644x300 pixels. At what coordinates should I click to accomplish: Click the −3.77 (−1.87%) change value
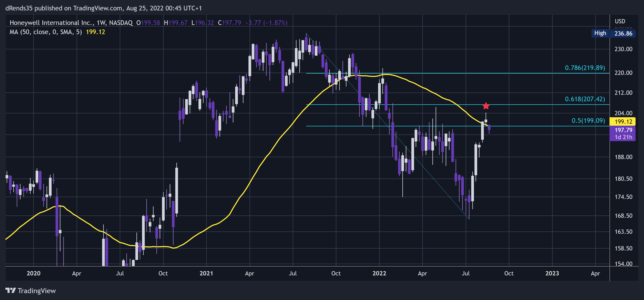point(266,23)
